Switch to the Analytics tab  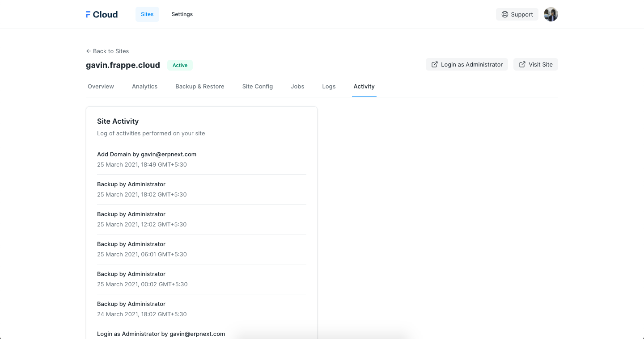point(144,86)
